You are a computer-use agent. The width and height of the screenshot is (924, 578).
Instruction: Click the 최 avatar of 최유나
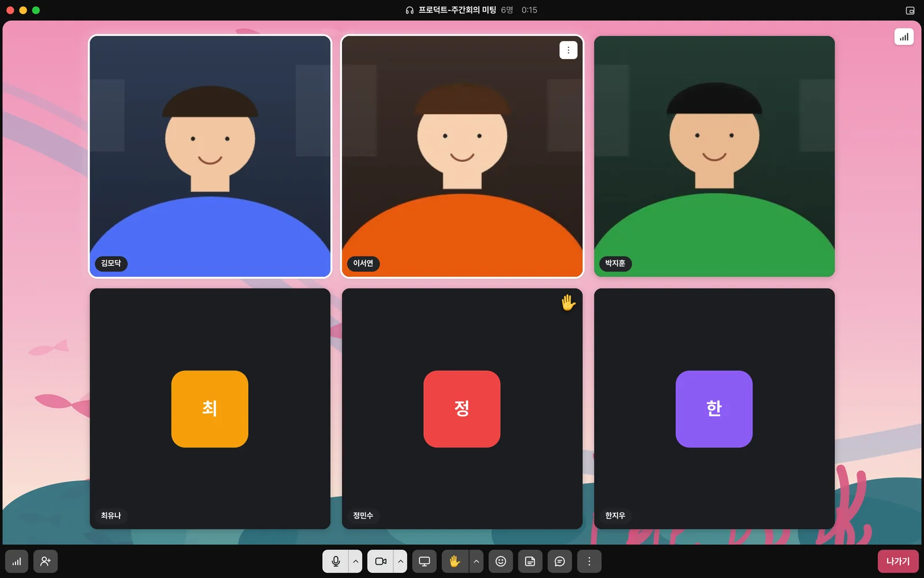pos(210,409)
